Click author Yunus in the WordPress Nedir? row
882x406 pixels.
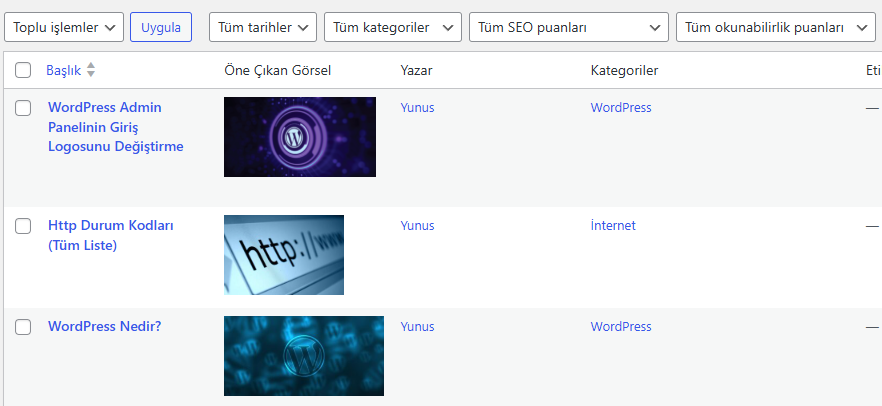(417, 327)
